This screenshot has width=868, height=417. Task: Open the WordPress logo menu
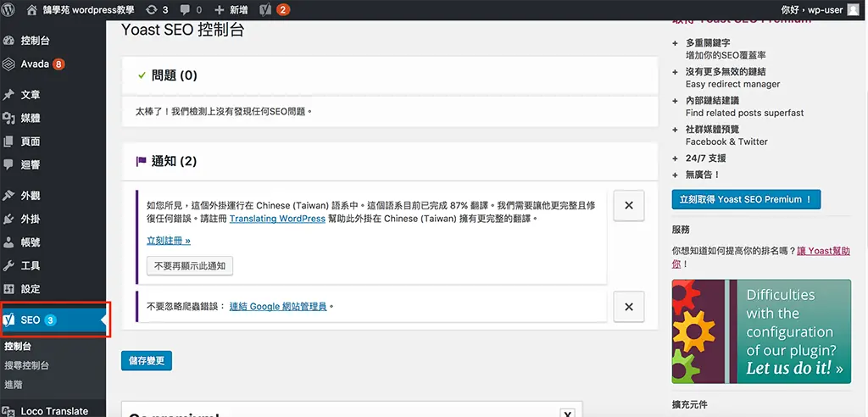tap(8, 10)
